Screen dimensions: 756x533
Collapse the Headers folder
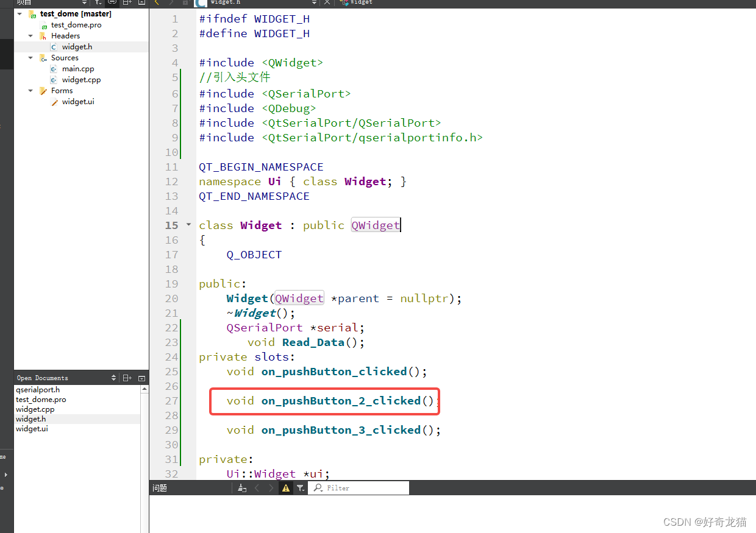[30, 35]
